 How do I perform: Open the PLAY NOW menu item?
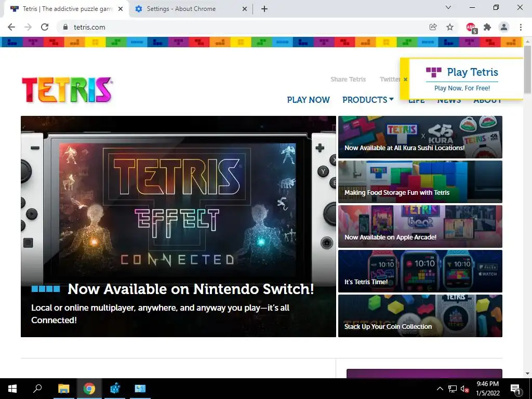click(x=308, y=100)
